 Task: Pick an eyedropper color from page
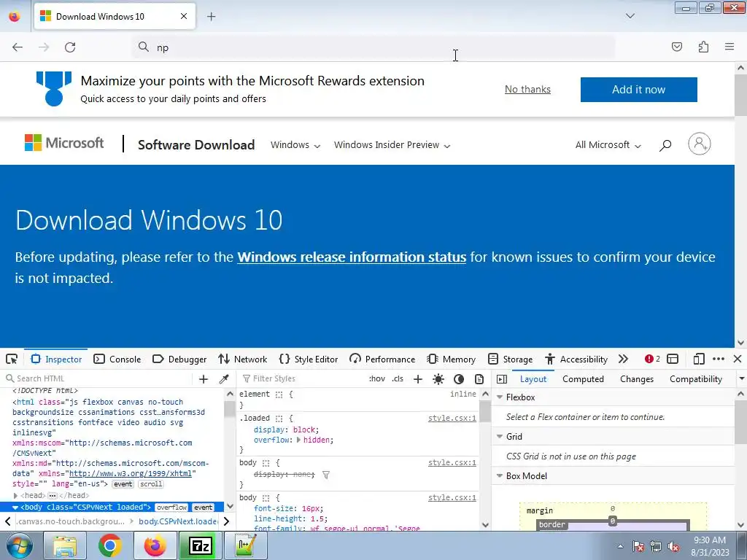coord(223,379)
